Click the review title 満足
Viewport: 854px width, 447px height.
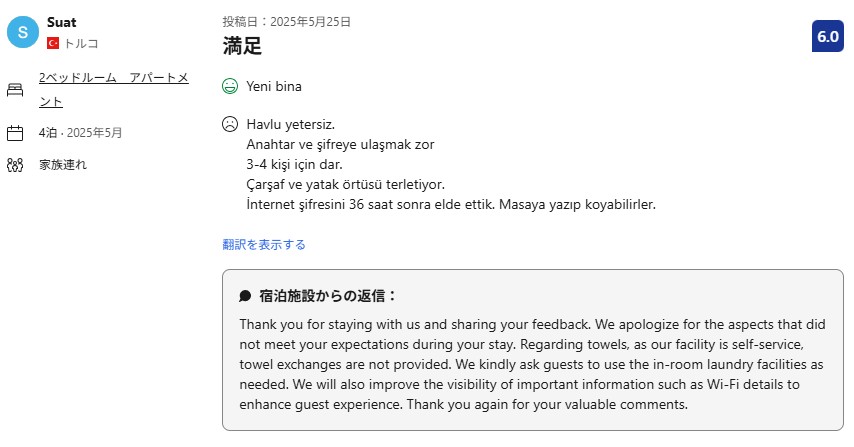click(241, 45)
